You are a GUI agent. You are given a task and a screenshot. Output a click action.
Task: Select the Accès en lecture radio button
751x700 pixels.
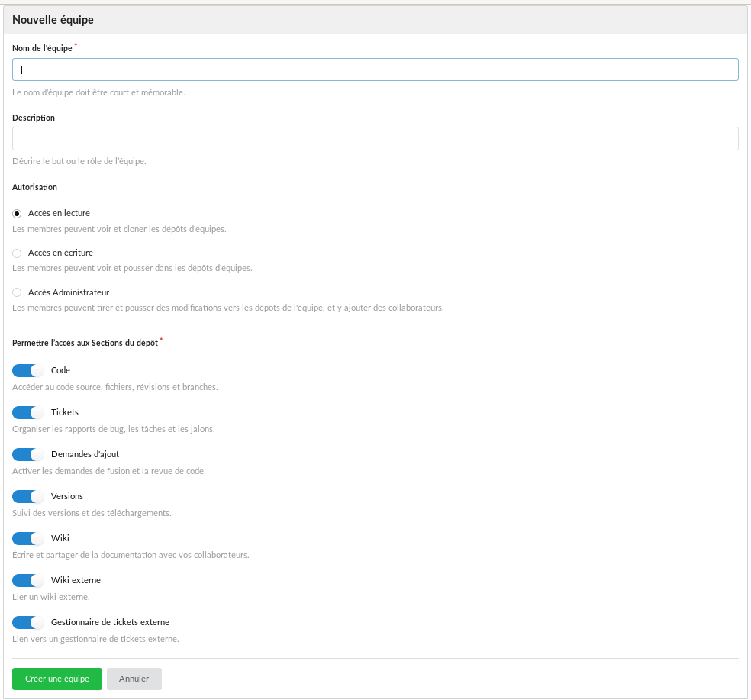[x=17, y=214]
